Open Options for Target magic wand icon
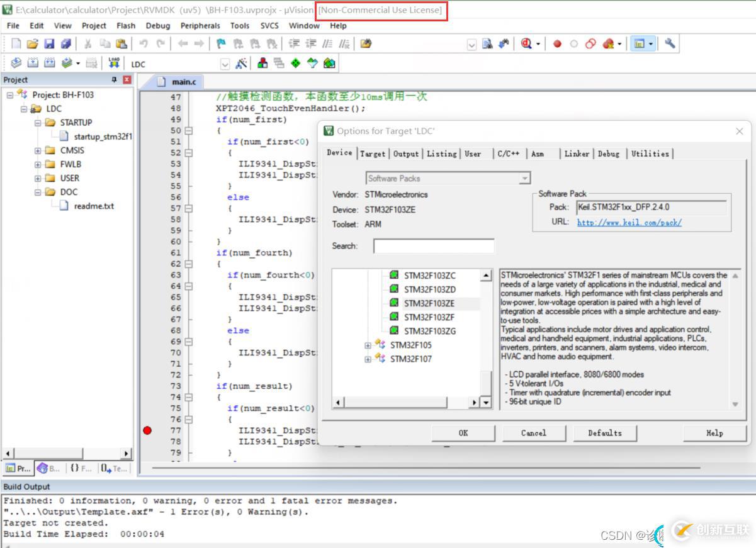This screenshot has height=548, width=756. coord(241,64)
